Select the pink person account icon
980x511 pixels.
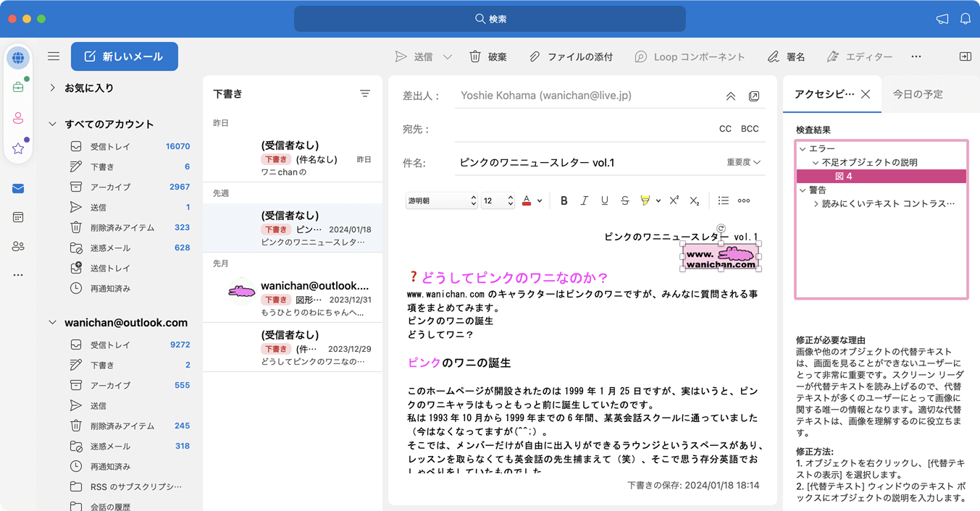tap(18, 118)
